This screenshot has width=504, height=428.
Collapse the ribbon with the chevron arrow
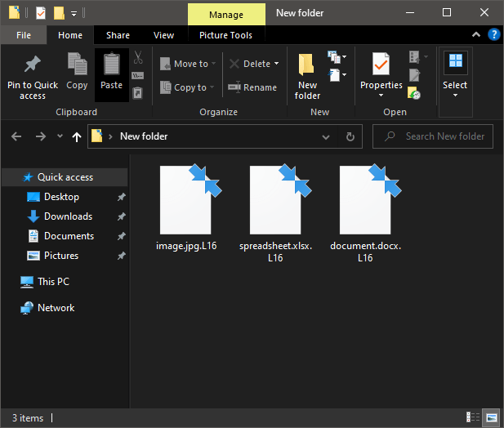[477, 35]
